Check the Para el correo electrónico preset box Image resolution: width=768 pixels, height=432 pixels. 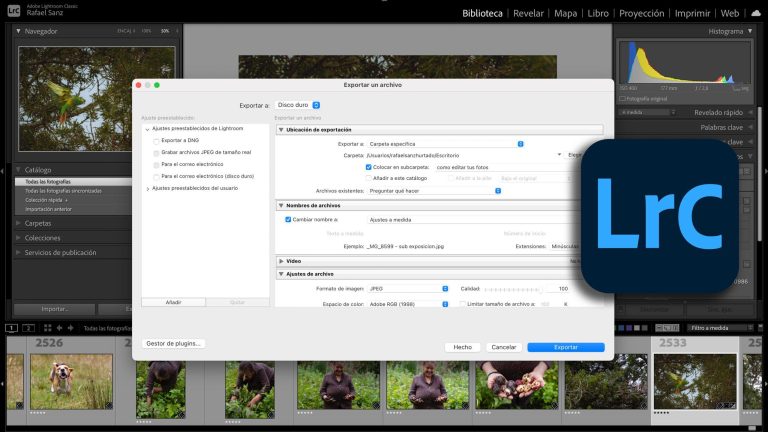click(x=156, y=165)
